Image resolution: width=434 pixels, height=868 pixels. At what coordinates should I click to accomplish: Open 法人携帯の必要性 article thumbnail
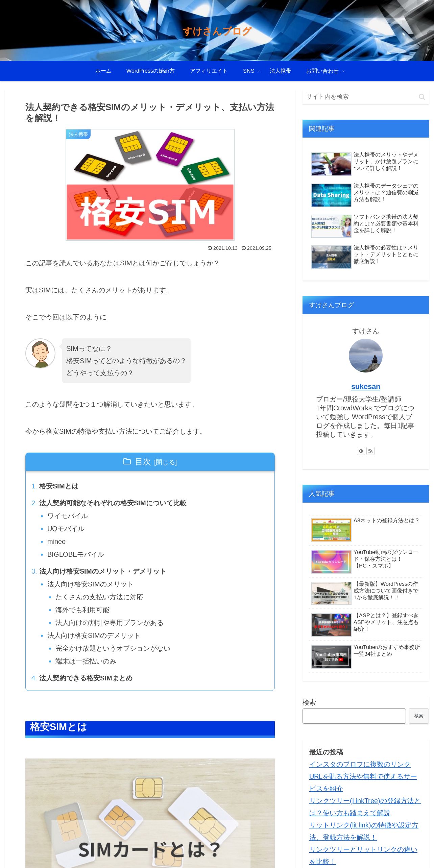point(331,257)
